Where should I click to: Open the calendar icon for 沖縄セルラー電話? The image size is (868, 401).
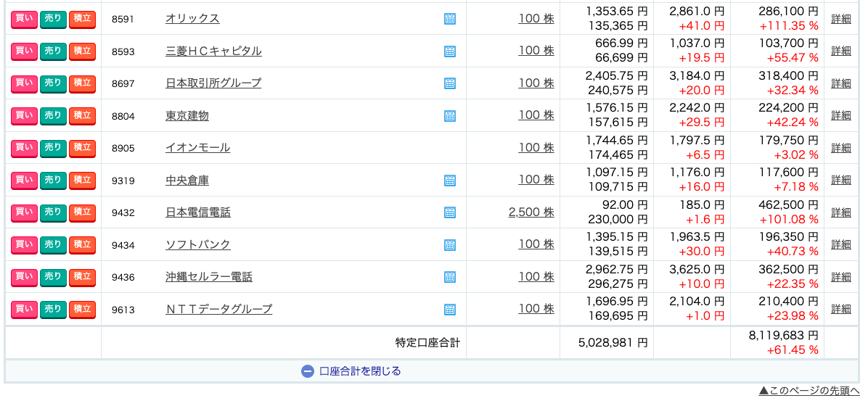(x=450, y=276)
